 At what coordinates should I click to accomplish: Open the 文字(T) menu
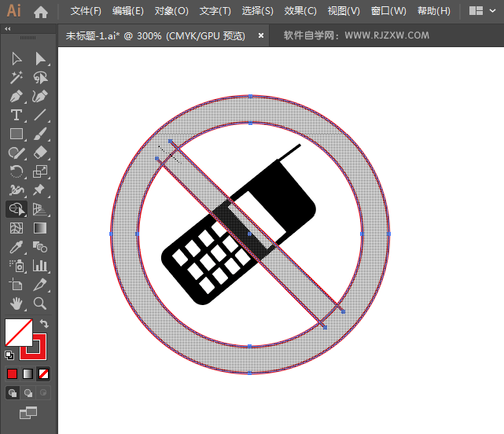click(215, 11)
